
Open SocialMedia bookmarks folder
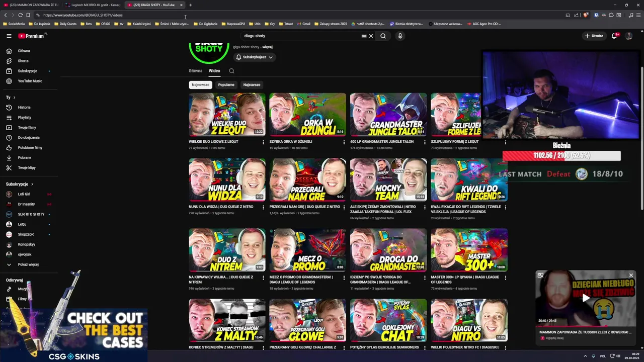(x=14, y=24)
